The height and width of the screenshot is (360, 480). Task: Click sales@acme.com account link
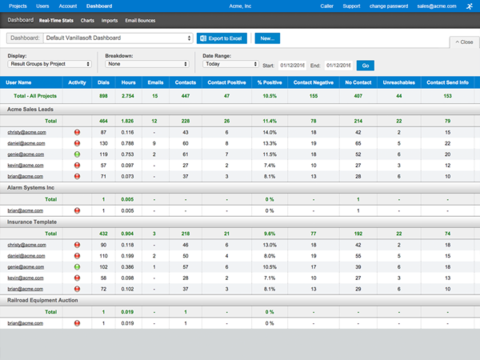pyautogui.click(x=437, y=6)
